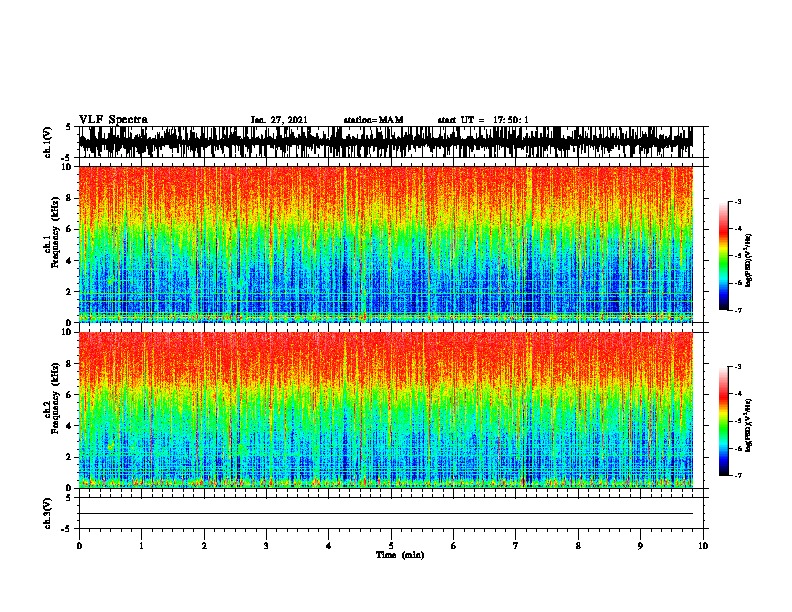Click the 'station=MAM' header label
Screen dimensions: 792x612
(x=373, y=120)
